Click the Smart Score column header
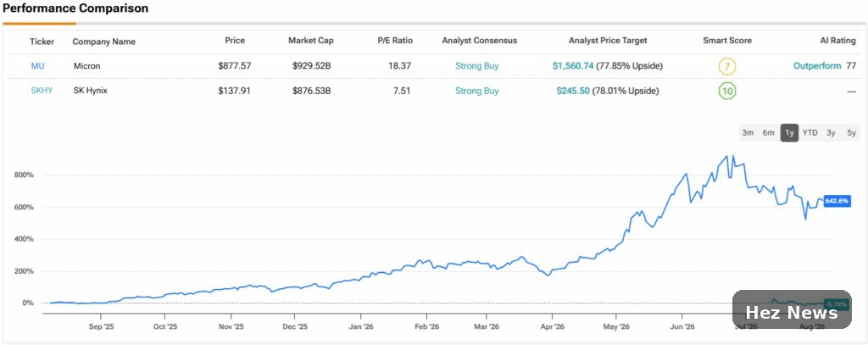 727,41
